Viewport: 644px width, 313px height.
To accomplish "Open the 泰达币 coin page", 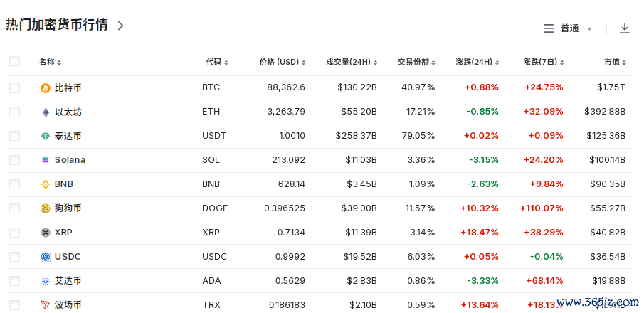I will 68,136.
